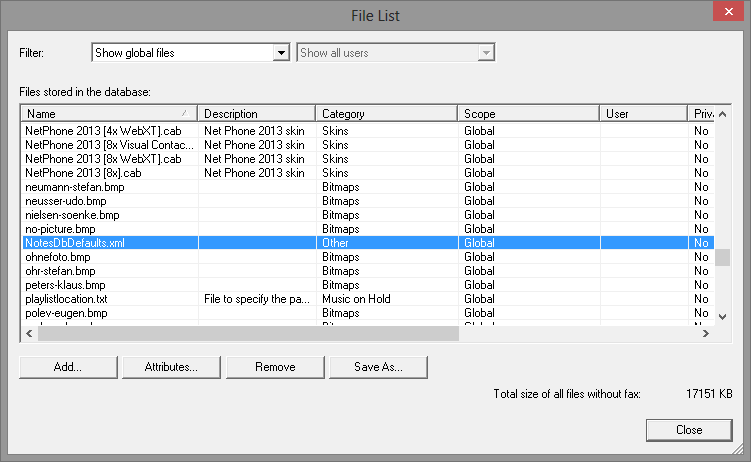The width and height of the screenshot is (751, 462).
Task: Click the Save As... button
Action: click(378, 367)
